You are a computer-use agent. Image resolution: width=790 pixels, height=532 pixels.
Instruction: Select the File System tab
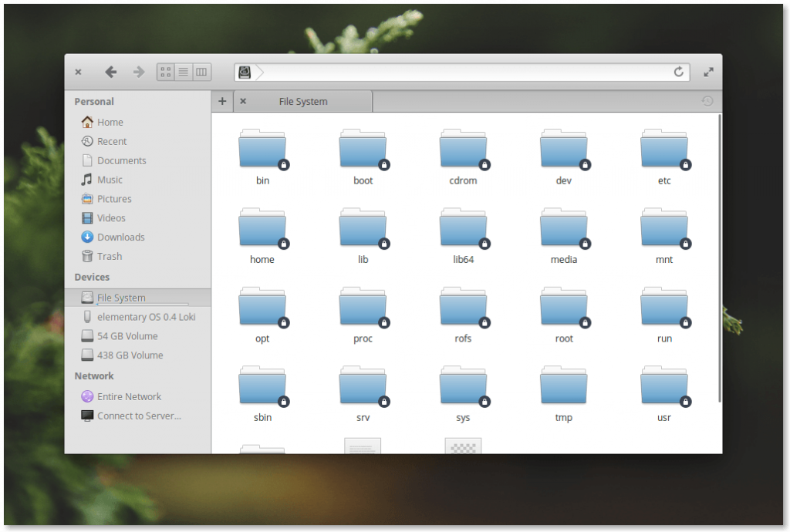pyautogui.click(x=303, y=101)
